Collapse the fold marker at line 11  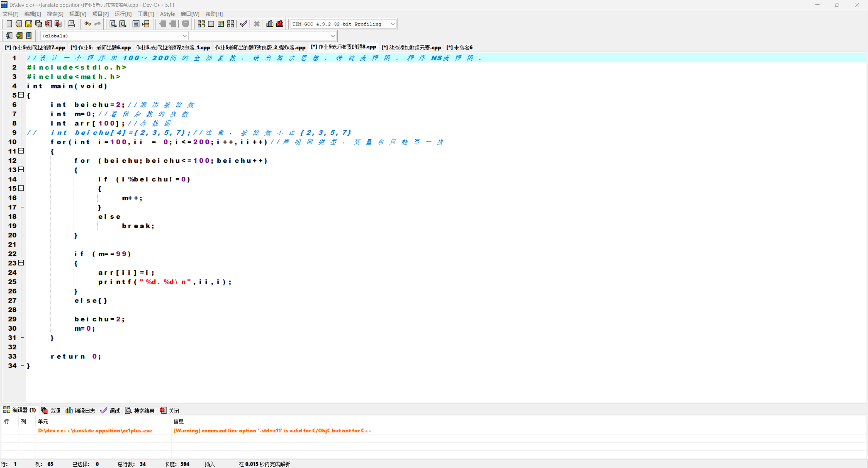pyautogui.click(x=21, y=151)
